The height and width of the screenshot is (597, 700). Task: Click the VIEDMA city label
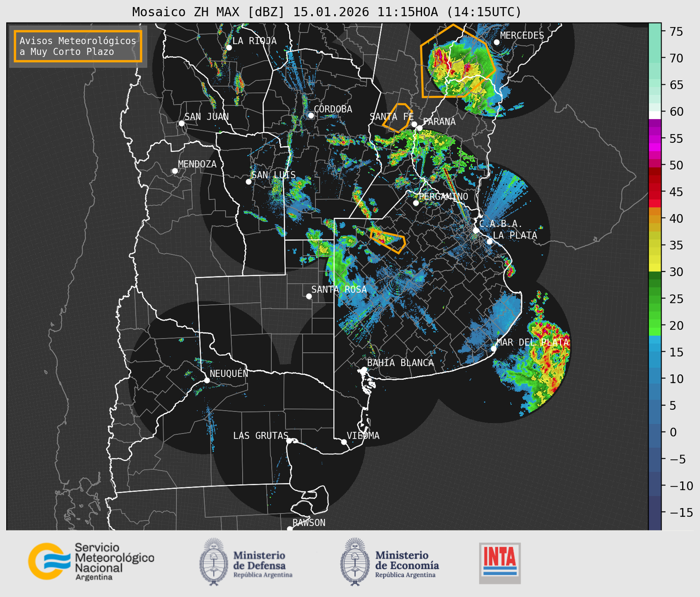click(x=363, y=436)
